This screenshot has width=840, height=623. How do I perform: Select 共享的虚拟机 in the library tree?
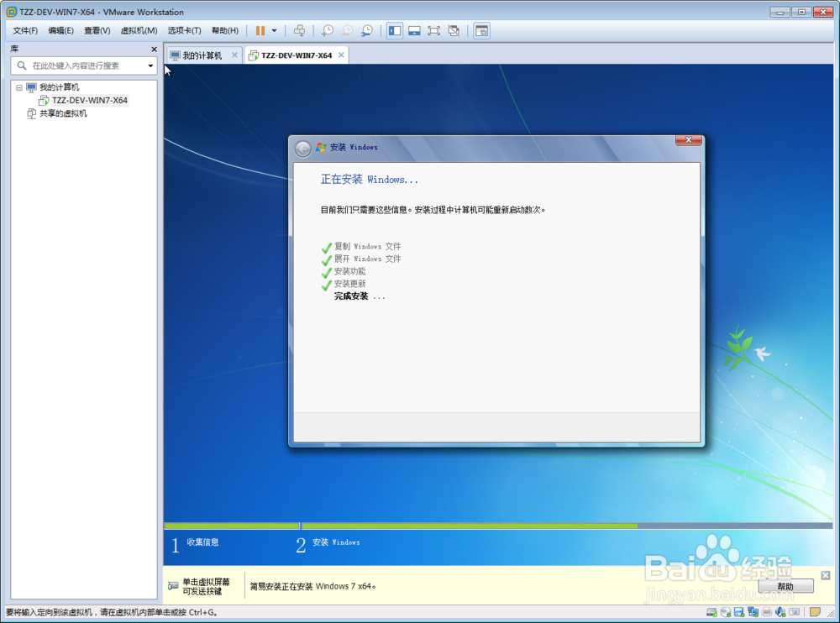[63, 113]
